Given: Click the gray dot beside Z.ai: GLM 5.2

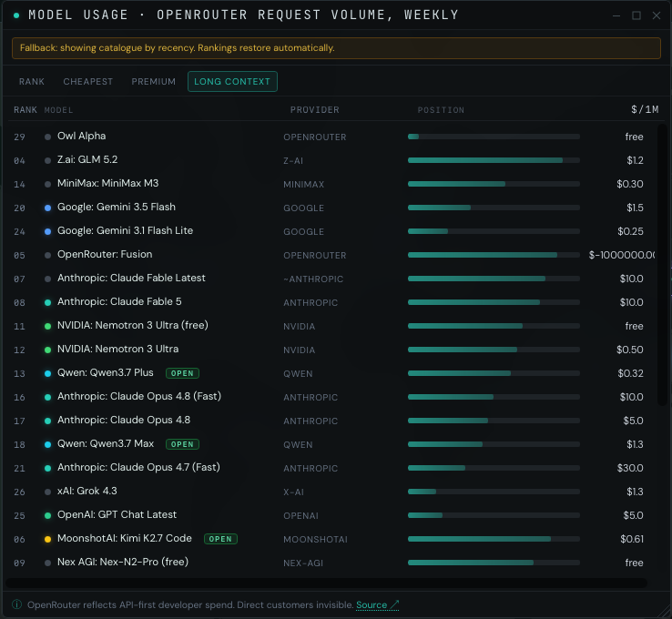Looking at the screenshot, I should [x=47, y=160].
